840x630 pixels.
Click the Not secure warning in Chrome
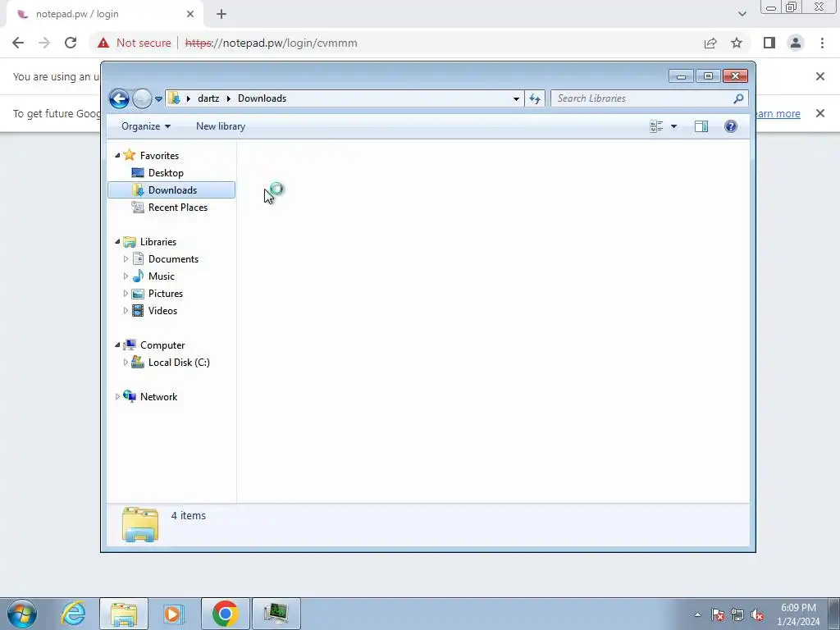pos(134,43)
